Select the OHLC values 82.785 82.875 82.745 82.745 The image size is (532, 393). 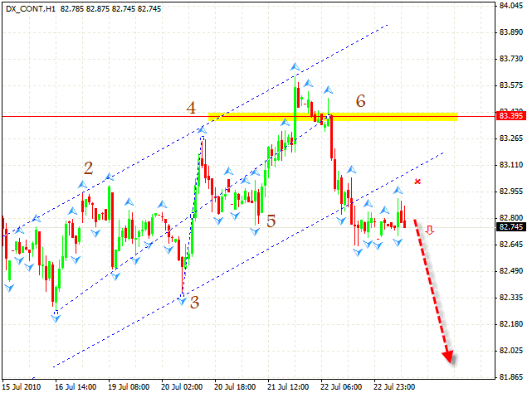[110, 9]
